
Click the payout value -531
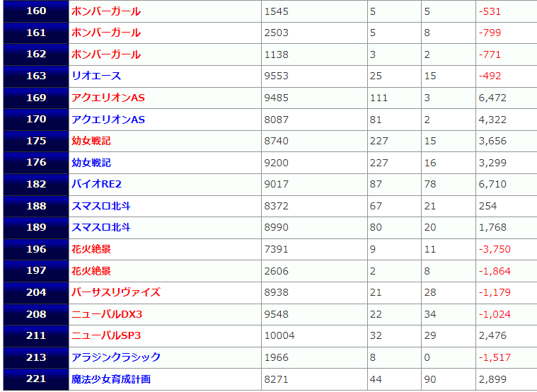[490, 11]
